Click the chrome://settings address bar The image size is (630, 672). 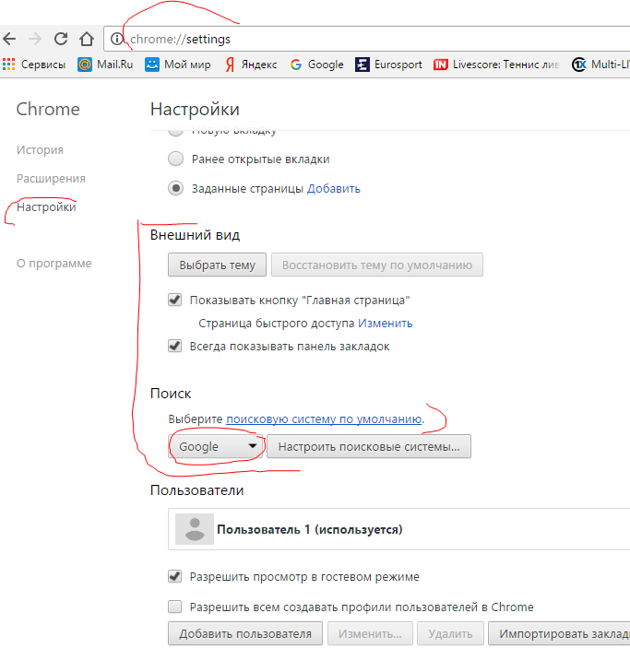(367, 39)
